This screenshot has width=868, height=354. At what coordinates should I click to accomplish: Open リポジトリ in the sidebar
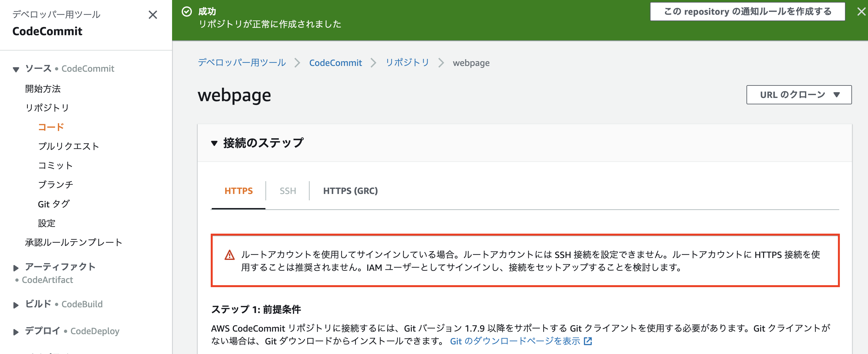47,108
